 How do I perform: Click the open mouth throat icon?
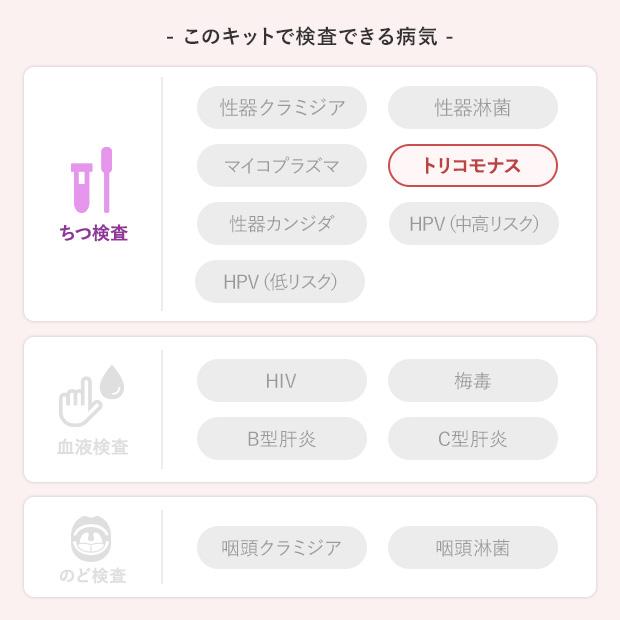91,540
